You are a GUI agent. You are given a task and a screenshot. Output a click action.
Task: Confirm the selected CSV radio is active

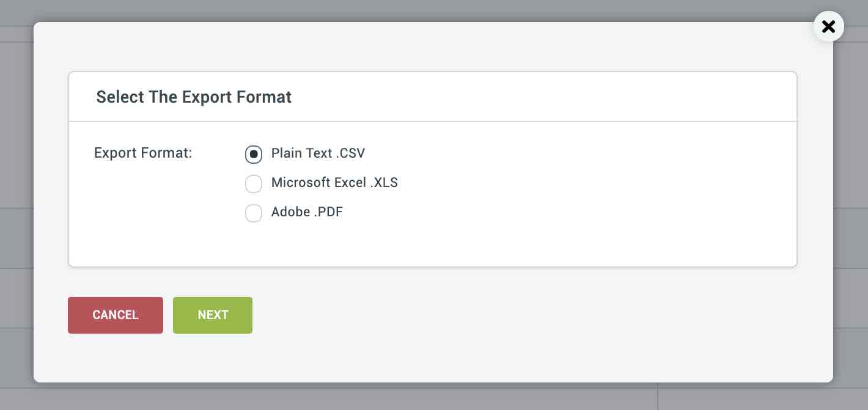254,155
